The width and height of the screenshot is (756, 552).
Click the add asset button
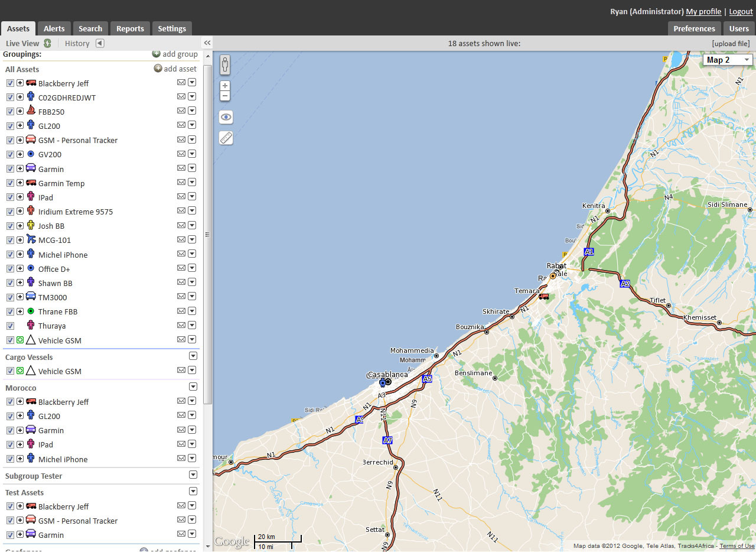175,69
